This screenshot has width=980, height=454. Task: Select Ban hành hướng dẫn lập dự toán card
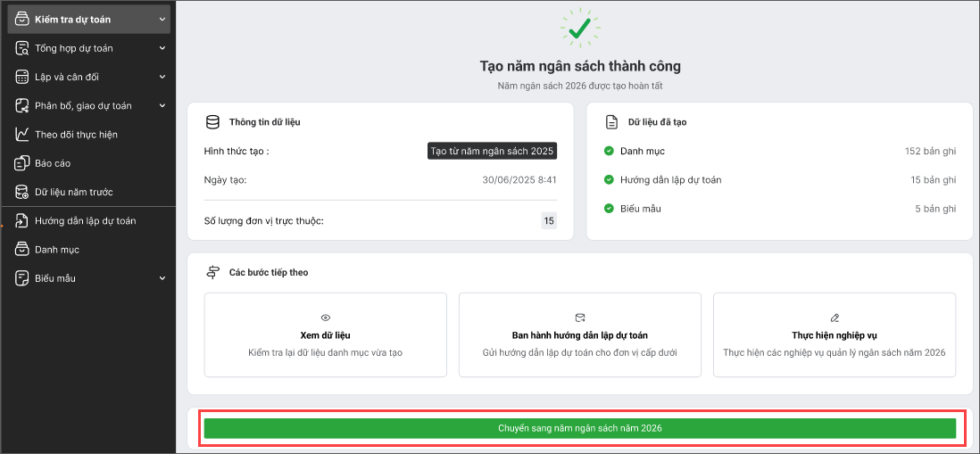click(579, 334)
